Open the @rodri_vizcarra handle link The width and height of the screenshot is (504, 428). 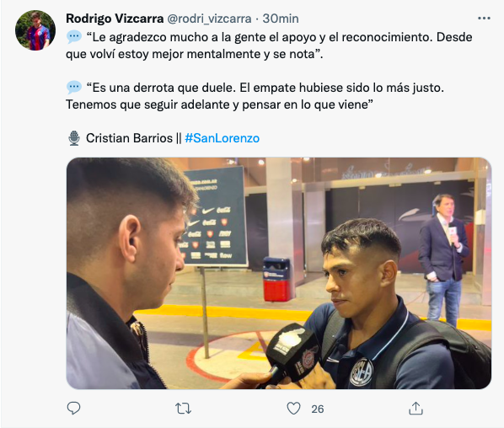[209, 19]
